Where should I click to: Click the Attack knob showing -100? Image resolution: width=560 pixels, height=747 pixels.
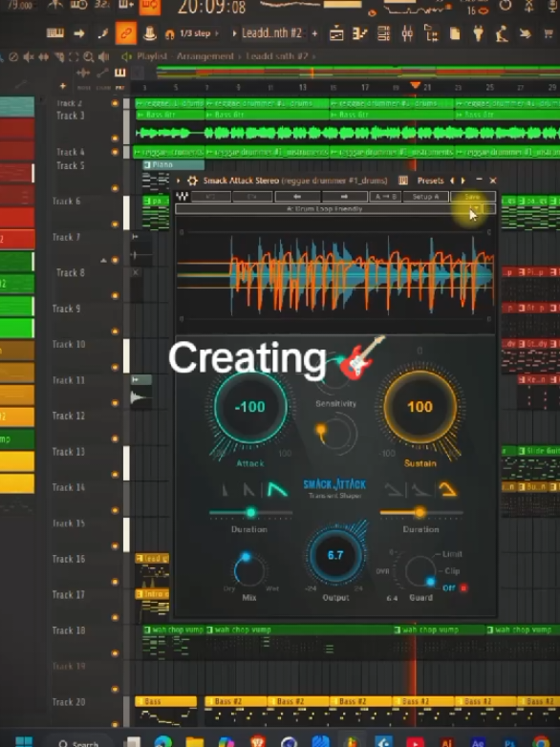(x=250, y=407)
